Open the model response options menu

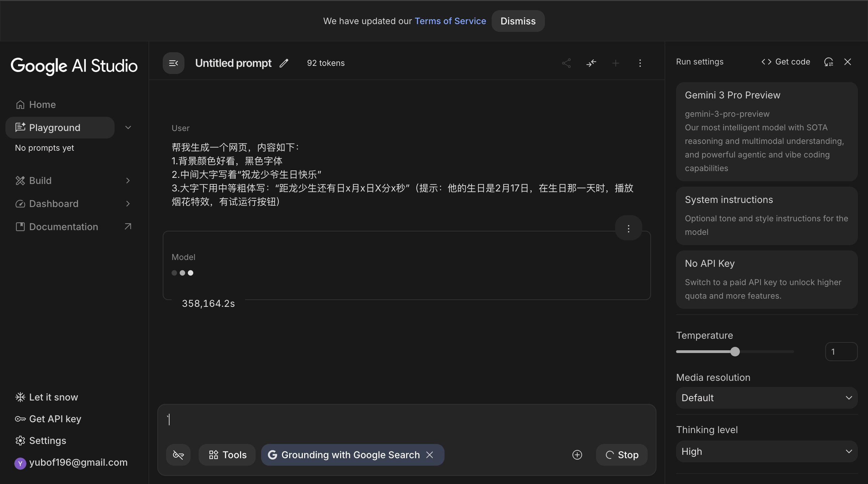tap(628, 228)
